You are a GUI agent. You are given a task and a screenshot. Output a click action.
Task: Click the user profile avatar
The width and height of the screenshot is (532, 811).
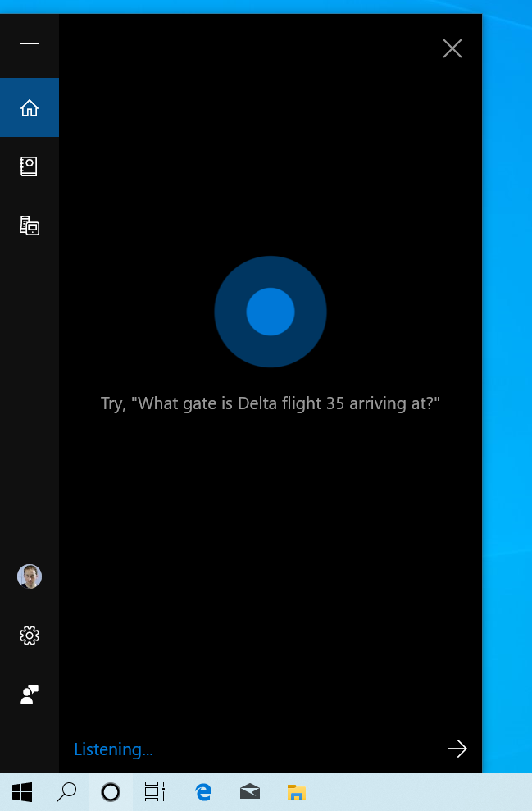coord(30,576)
